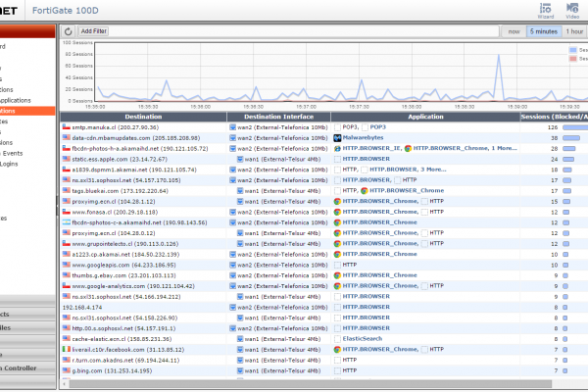Open Applications item in left sidebar

pos(16,100)
